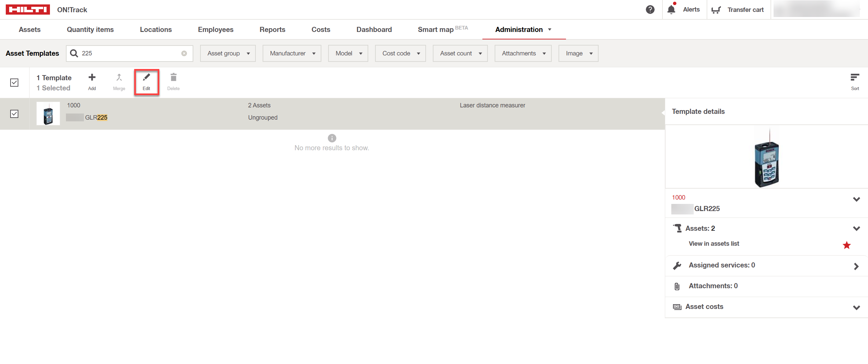Uncheck the GLR225 template row checkbox
The width and height of the screenshot is (868, 364).
tap(14, 114)
